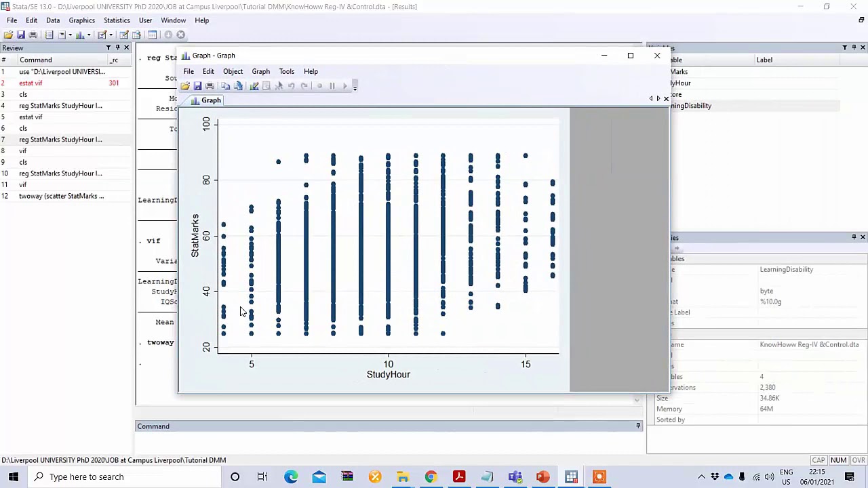Save graph icon in Graph toolbar
Screen dimensions: 868x488
(x=197, y=86)
